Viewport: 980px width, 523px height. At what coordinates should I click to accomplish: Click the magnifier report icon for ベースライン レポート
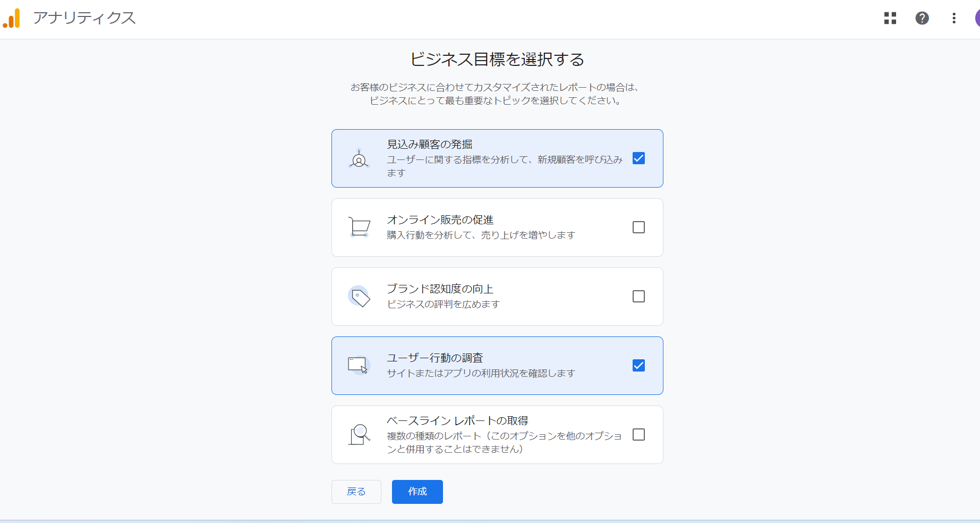359,435
